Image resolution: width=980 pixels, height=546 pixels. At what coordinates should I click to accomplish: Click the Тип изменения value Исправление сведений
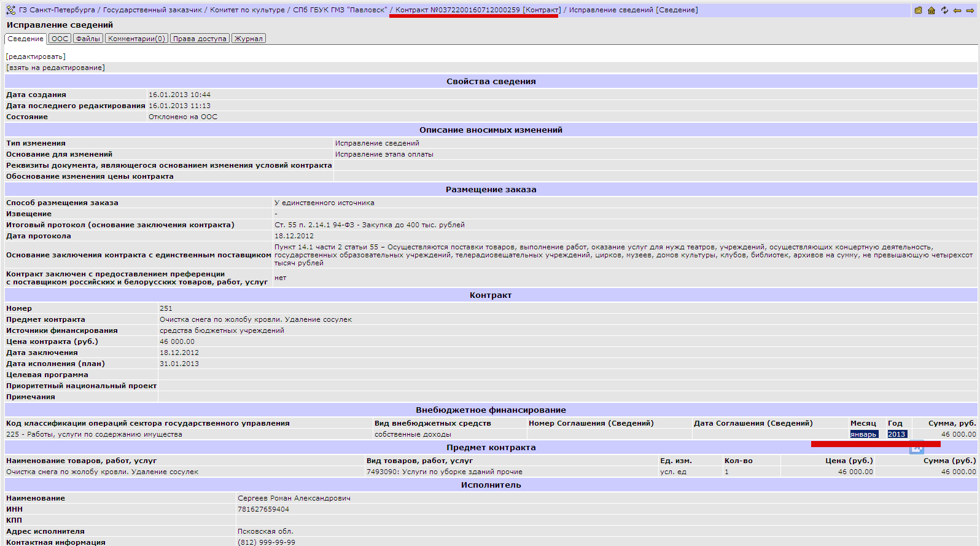click(377, 143)
